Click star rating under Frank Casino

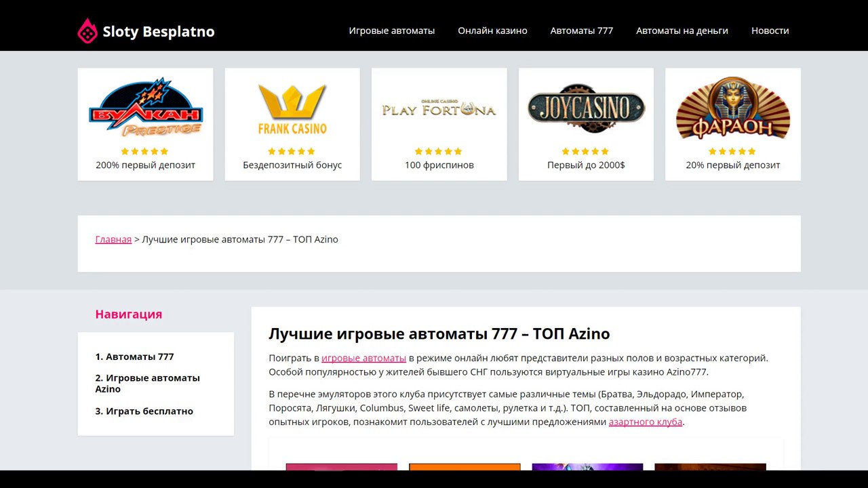pyautogui.click(x=292, y=151)
